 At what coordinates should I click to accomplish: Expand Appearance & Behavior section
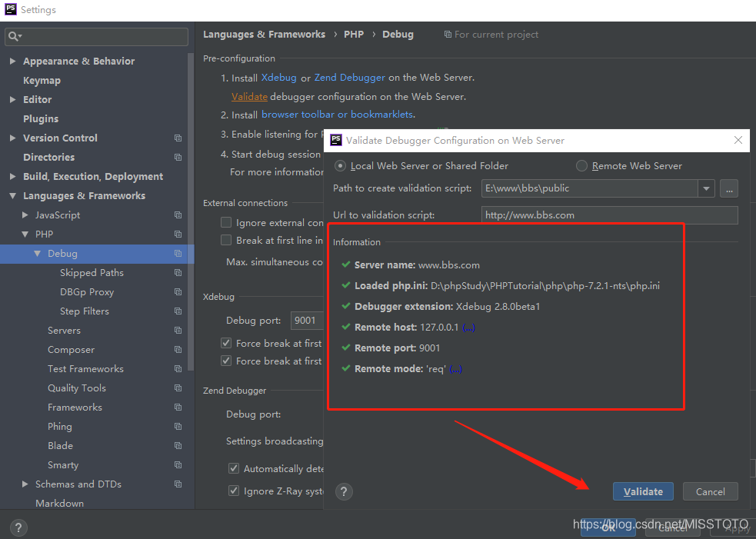pyautogui.click(x=13, y=62)
